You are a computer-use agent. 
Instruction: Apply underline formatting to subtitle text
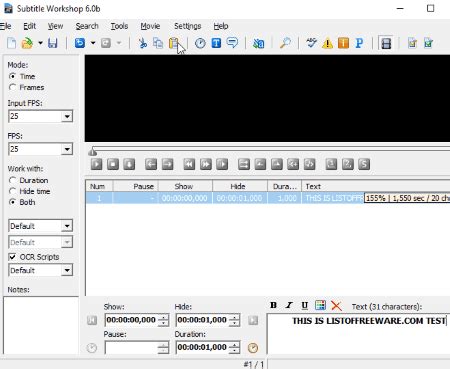point(304,305)
